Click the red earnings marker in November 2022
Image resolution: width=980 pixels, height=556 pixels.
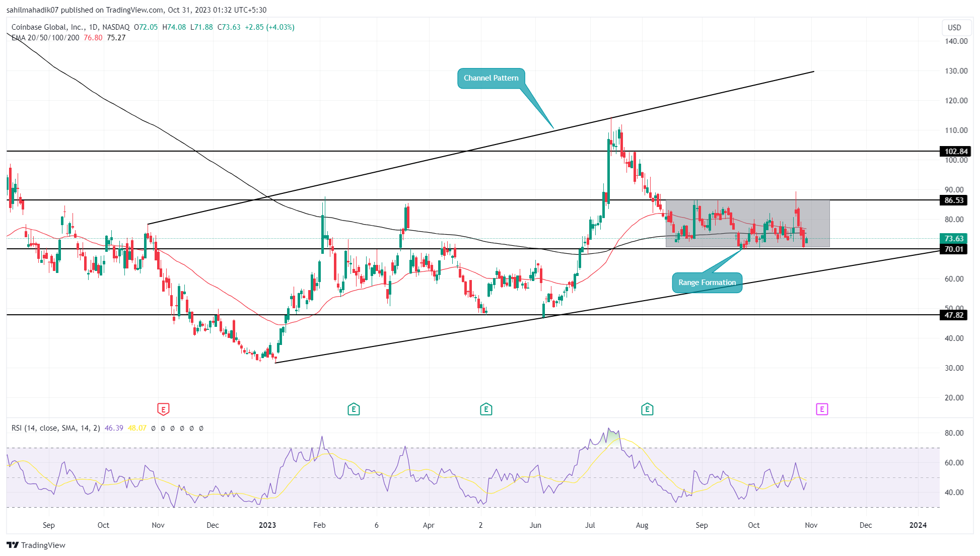(163, 409)
